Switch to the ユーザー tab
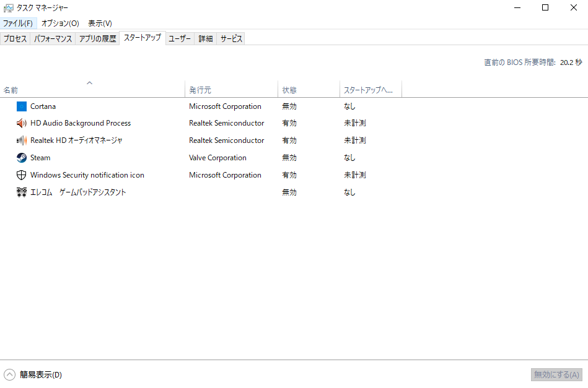Screen dimensions: 588x388 [180, 38]
